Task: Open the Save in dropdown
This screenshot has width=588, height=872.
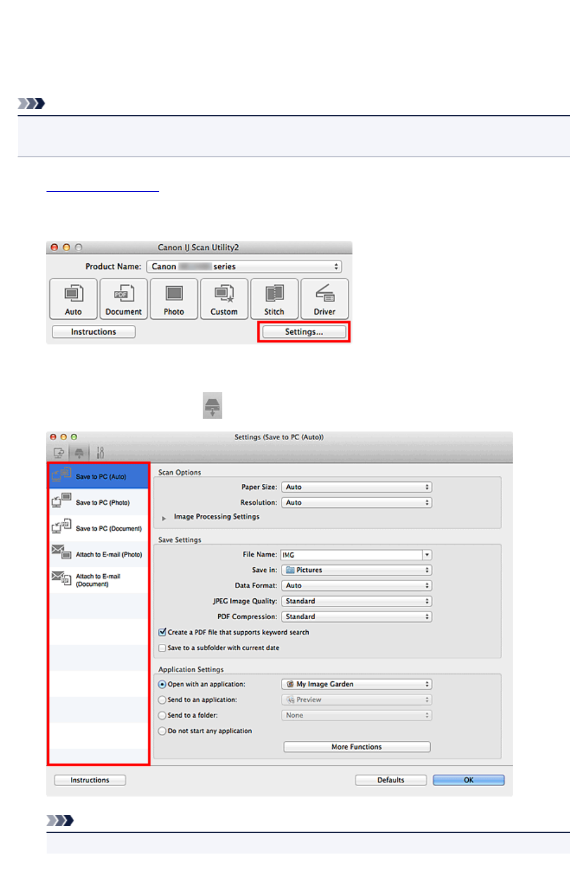Action: click(356, 570)
